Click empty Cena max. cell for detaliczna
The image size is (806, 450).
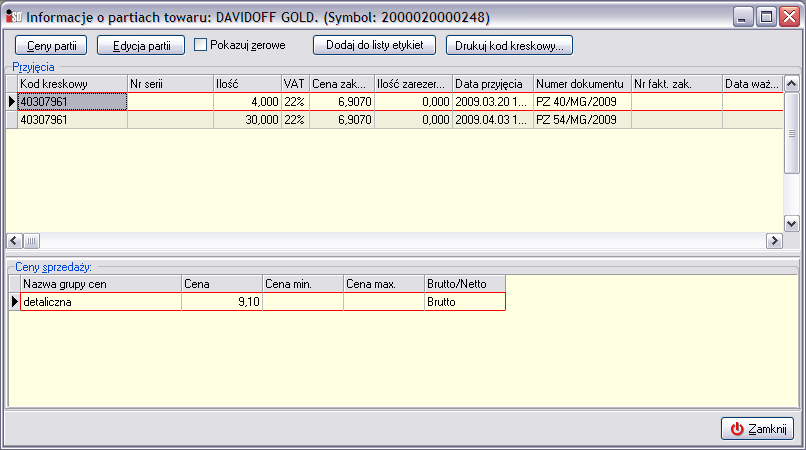point(384,302)
